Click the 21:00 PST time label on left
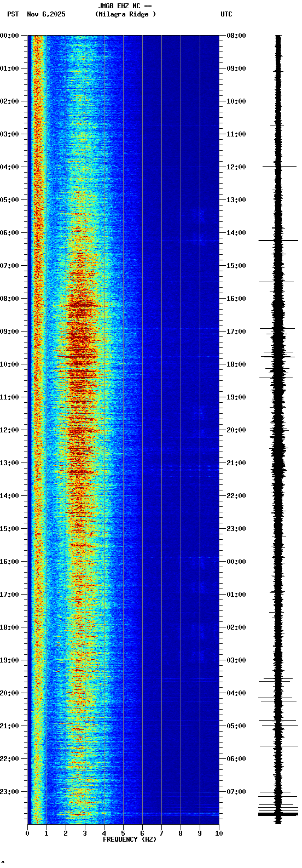The width and height of the screenshot is (302, 868). click(x=10, y=726)
